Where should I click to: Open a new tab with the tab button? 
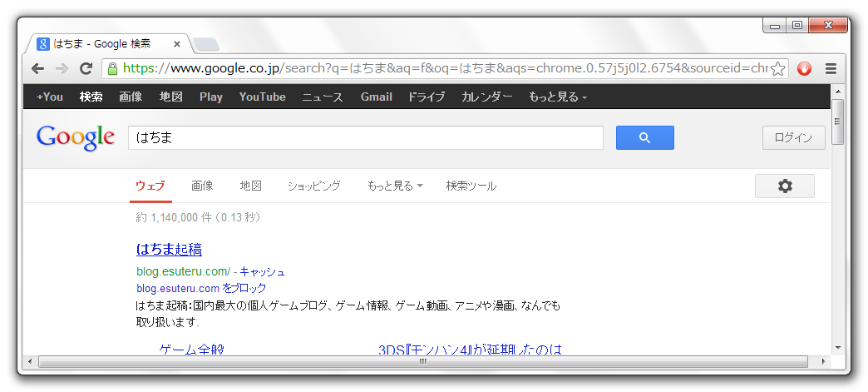pyautogui.click(x=206, y=44)
